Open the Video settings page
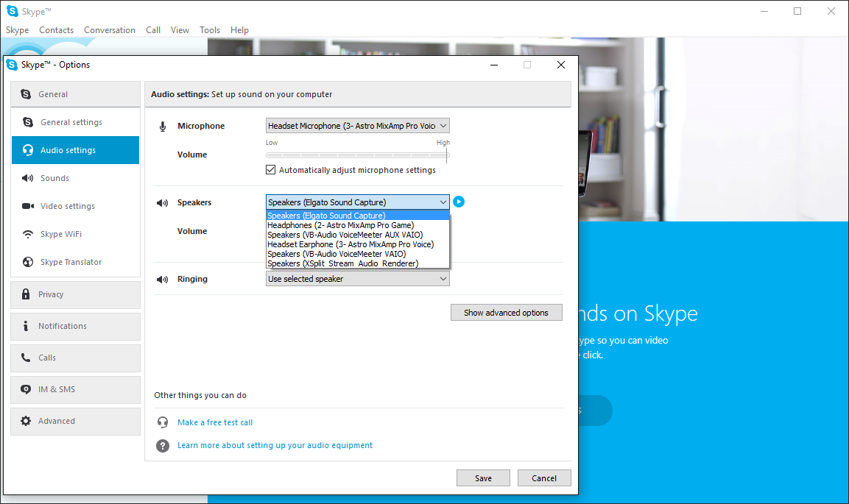This screenshot has height=504, width=849. 75,206
